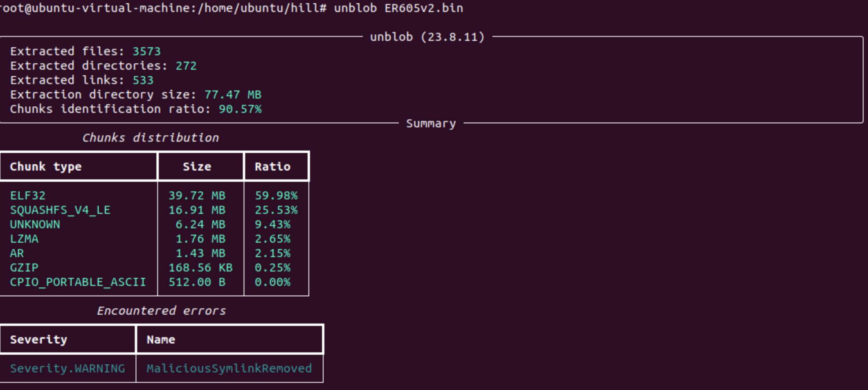The image size is (868, 390).
Task: Select the CPIO_PORTABLE_ASCII chunk type entry
Action: [78, 282]
